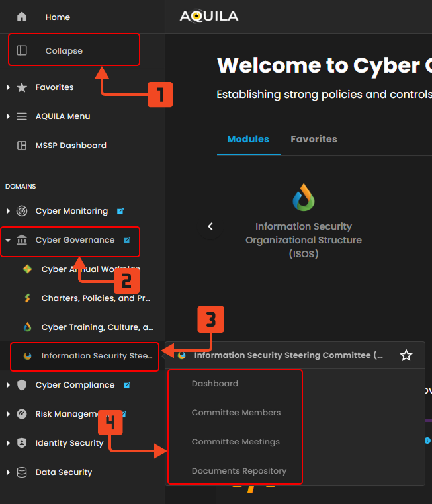Switch to the Favorites tab
The image size is (432, 504).
314,139
